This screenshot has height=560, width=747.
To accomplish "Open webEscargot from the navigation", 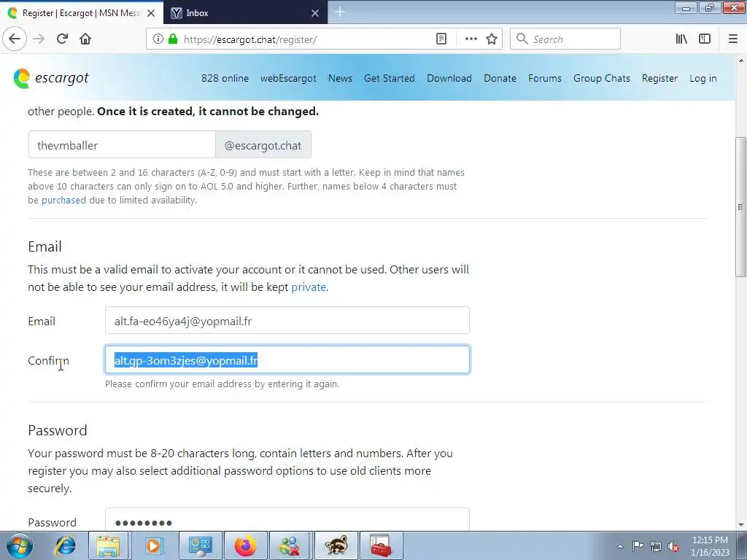I will [288, 78].
